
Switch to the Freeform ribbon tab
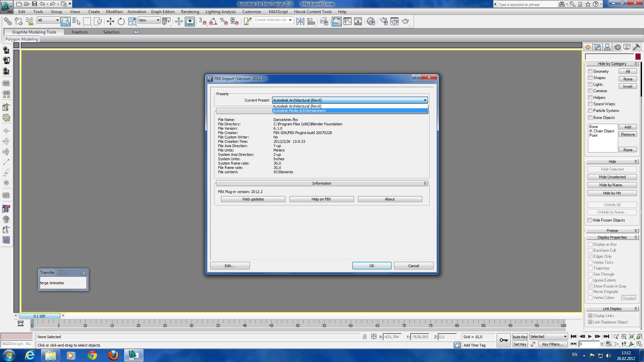click(x=79, y=32)
